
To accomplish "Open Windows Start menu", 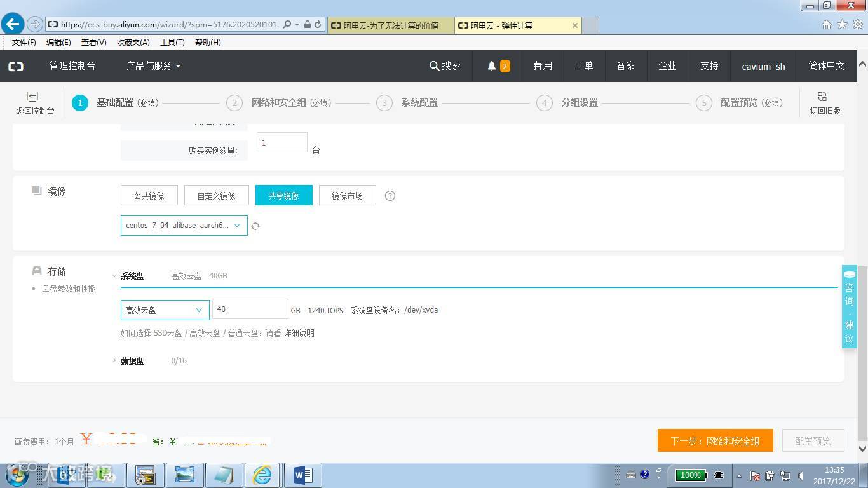I will coord(17,475).
